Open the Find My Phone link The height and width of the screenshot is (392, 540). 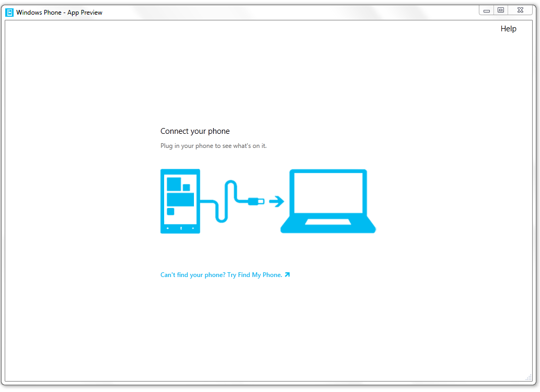point(225,275)
